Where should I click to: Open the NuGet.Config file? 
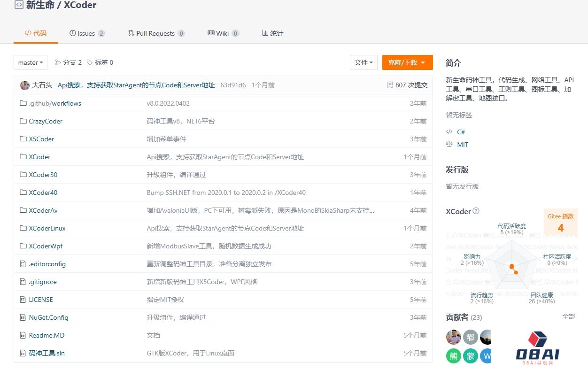(x=48, y=317)
